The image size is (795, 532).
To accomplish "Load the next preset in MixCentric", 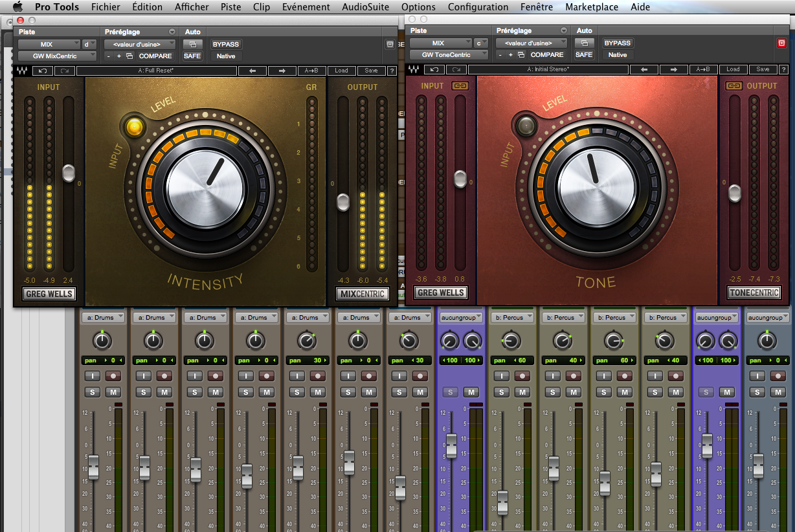I will (282, 71).
